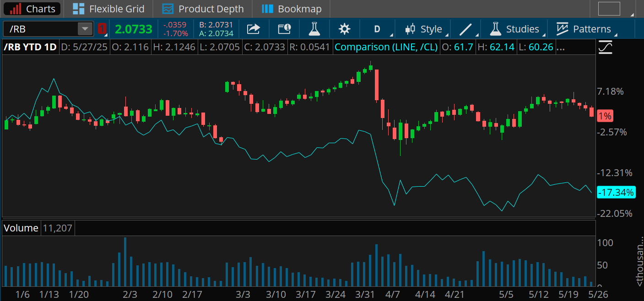Open chart settings gear icon
Viewport: 644px width, 301px height.
click(344, 29)
